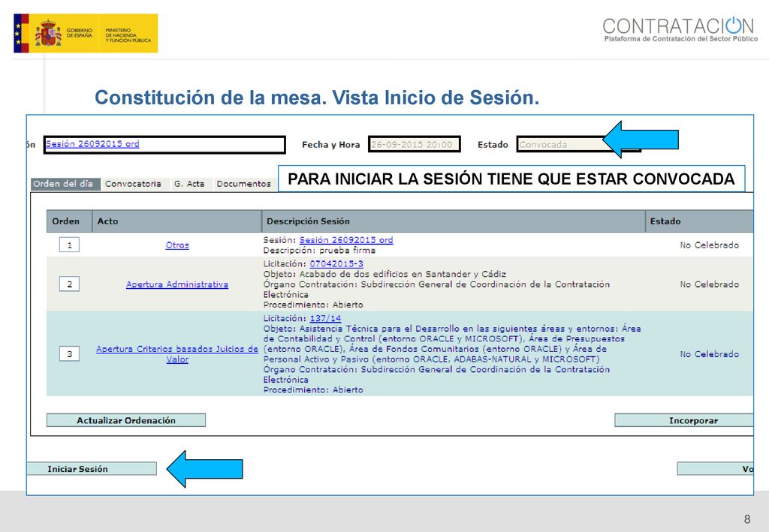Open the Sesión 26092015 ord link in session field

coord(92,144)
